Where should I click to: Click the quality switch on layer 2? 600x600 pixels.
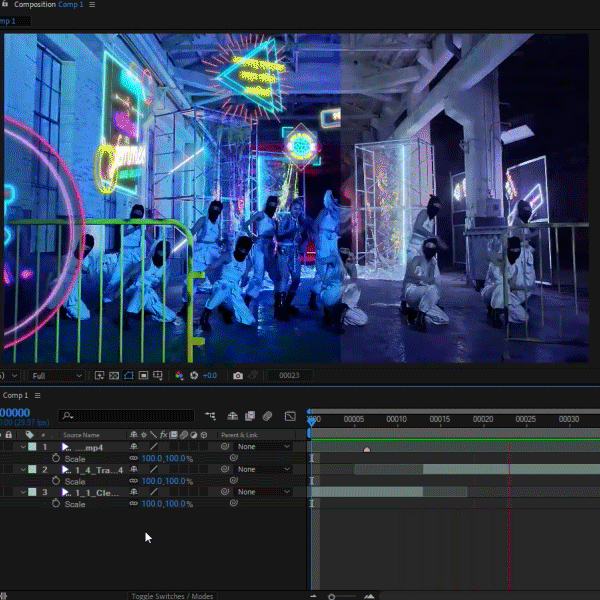(153, 469)
